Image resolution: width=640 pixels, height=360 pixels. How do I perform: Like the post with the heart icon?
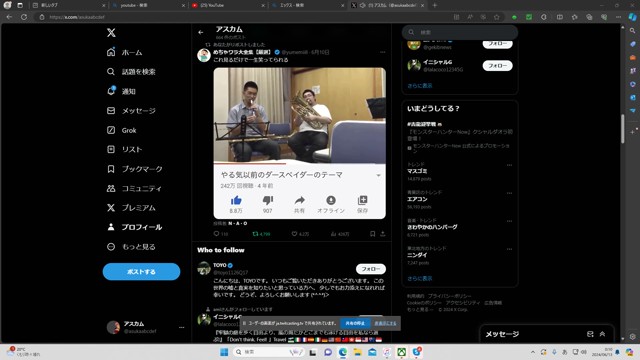pyautogui.click(x=294, y=234)
